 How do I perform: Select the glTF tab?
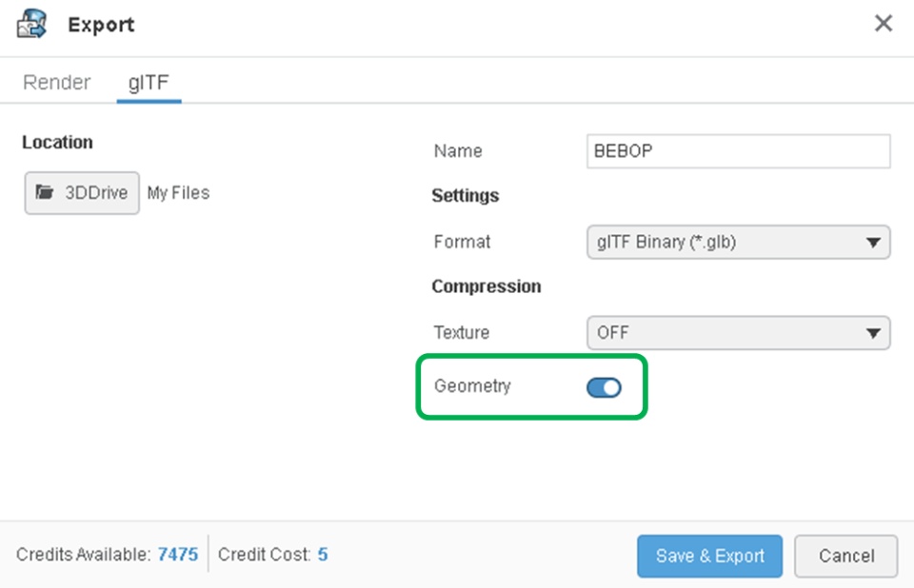click(x=149, y=83)
